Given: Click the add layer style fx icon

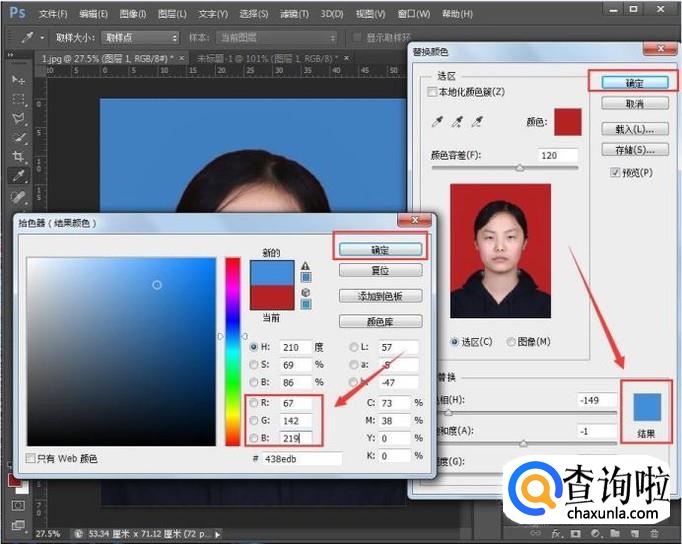Looking at the screenshot, I should pos(556,533).
